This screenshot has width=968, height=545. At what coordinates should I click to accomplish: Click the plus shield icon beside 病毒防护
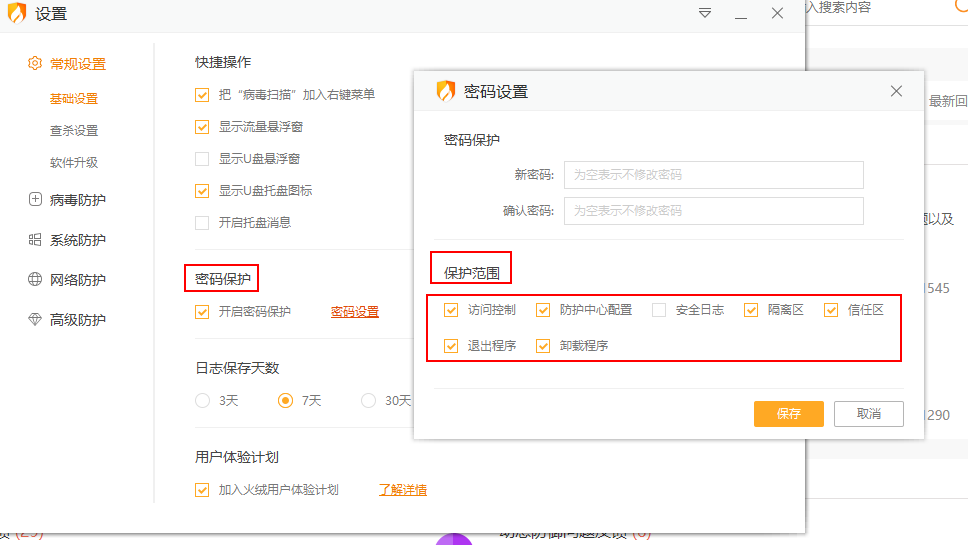pyautogui.click(x=35, y=199)
